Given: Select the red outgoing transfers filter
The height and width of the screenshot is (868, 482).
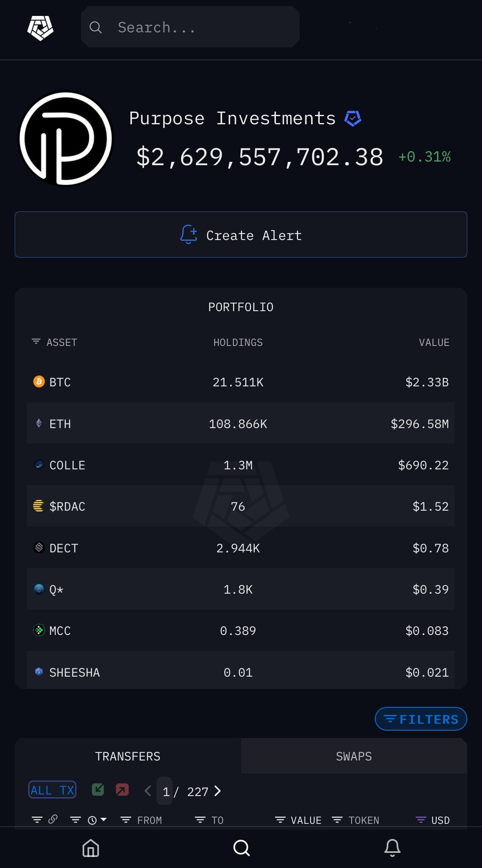Looking at the screenshot, I should pos(122,789).
